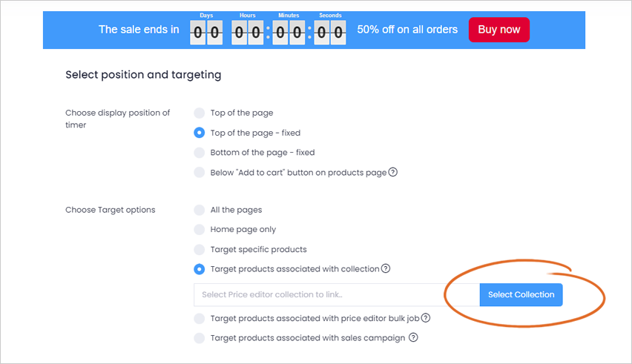Choose Below Add to cart button option
Viewport: 632px width, 364px height.
click(199, 172)
